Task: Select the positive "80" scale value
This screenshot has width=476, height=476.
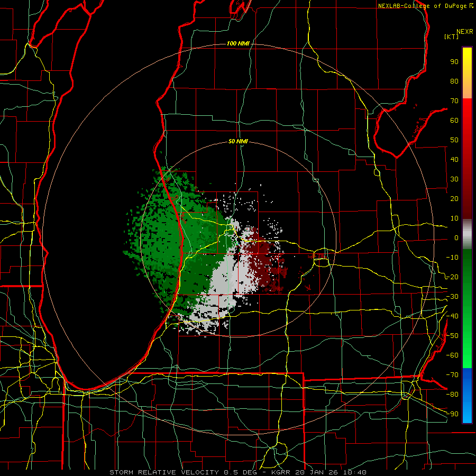Action: click(454, 81)
